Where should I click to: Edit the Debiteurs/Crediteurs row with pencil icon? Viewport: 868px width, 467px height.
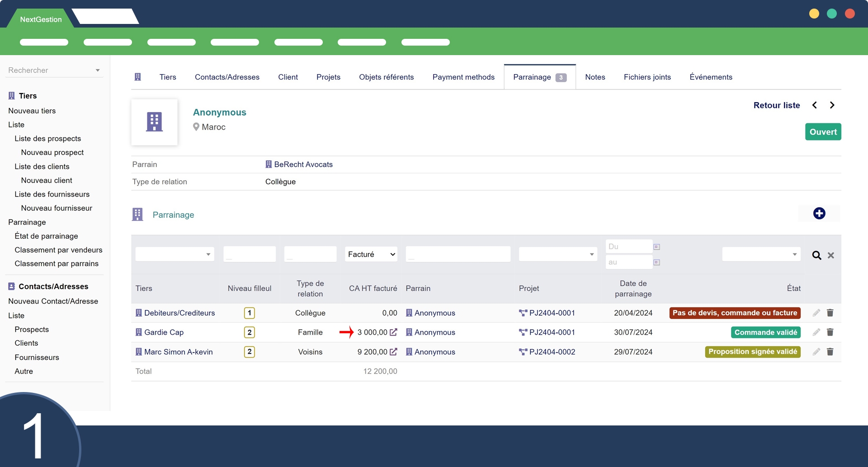(816, 313)
